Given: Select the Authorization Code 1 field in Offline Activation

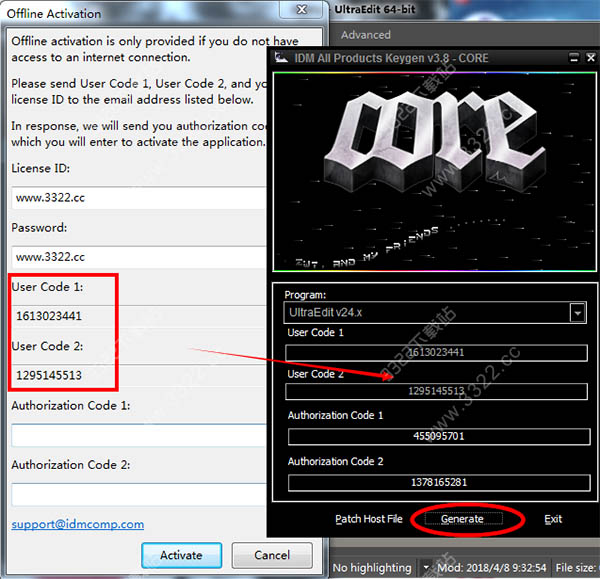Looking at the screenshot, I should click(x=140, y=435).
